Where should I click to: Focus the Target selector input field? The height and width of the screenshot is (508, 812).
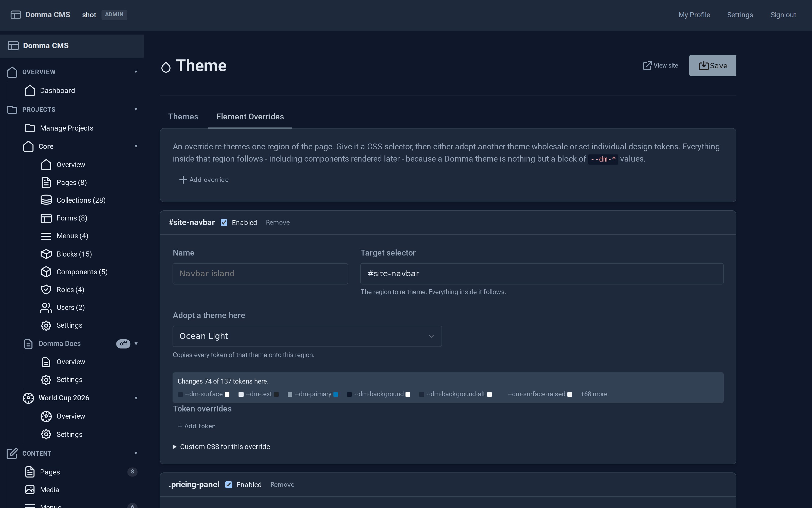point(542,274)
